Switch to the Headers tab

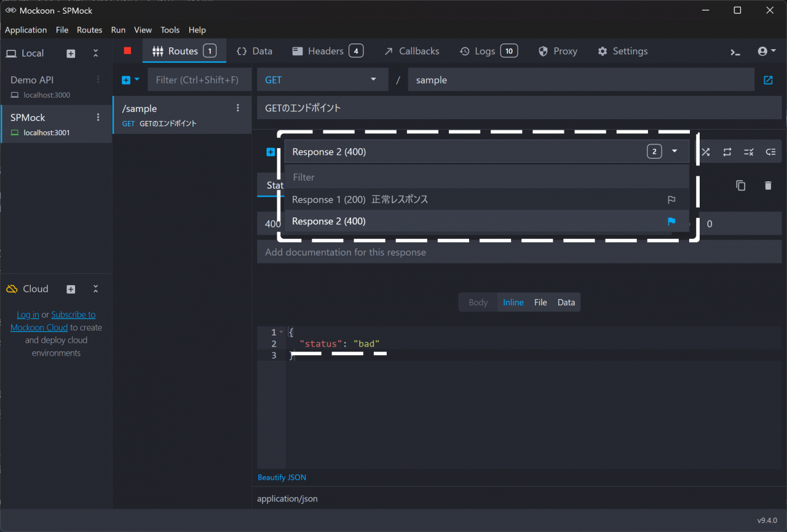coord(327,51)
